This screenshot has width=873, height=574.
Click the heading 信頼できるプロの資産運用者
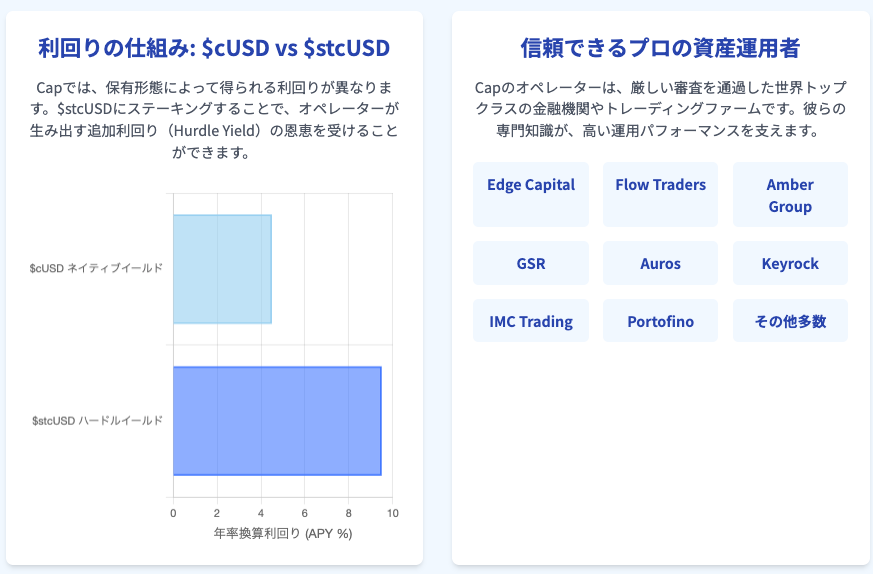point(660,48)
